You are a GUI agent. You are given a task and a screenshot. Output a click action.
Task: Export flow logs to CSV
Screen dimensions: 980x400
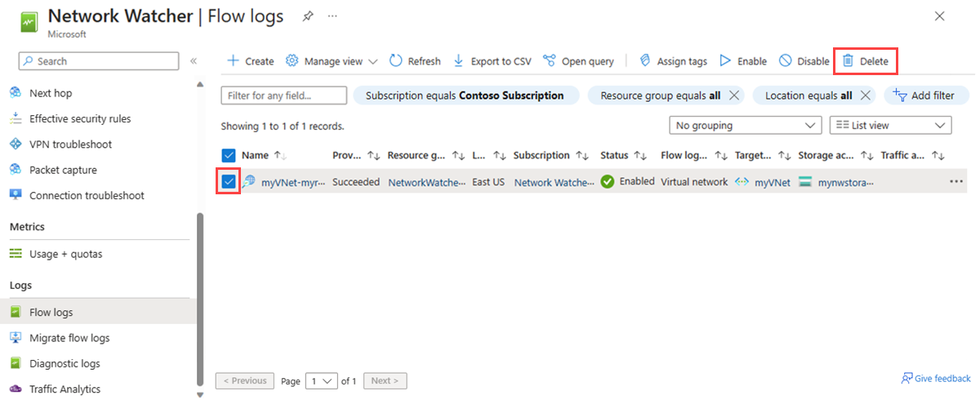click(492, 61)
